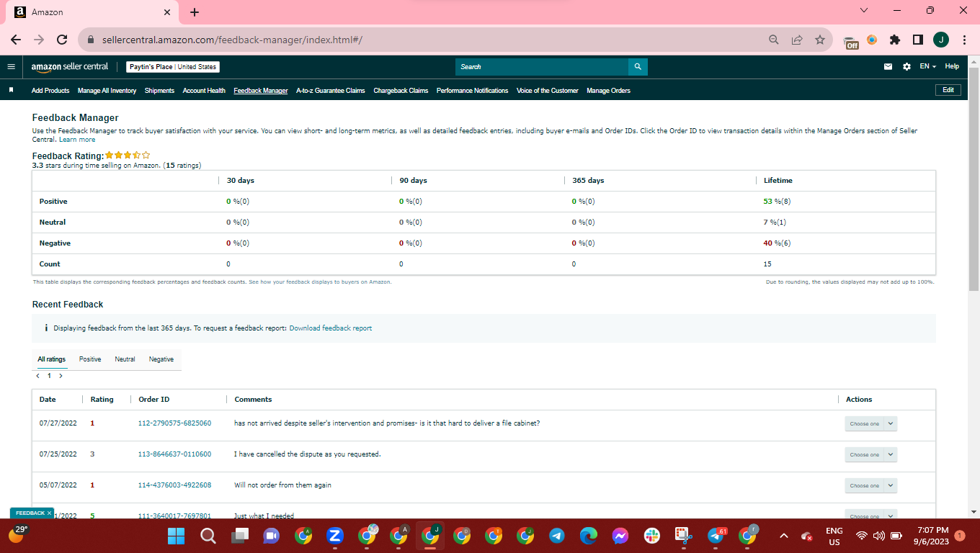Open Add Products in the navigation bar
980x553 pixels.
(50, 91)
